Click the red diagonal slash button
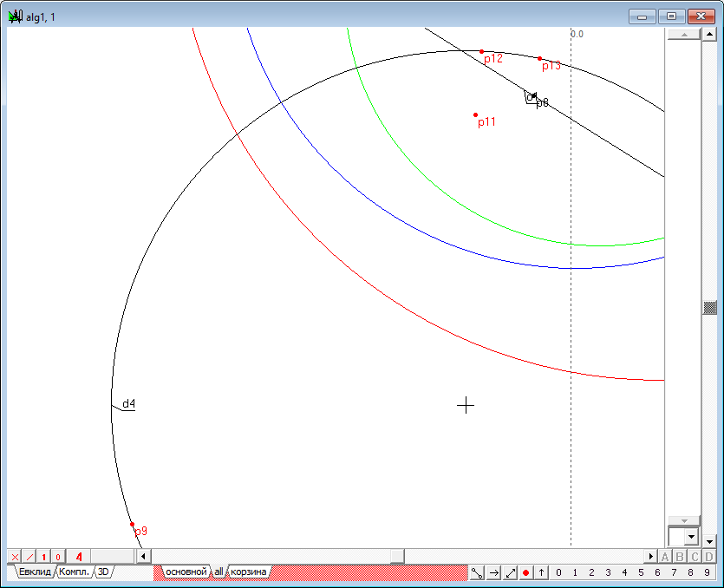The width and height of the screenshot is (724, 588). coord(29,557)
